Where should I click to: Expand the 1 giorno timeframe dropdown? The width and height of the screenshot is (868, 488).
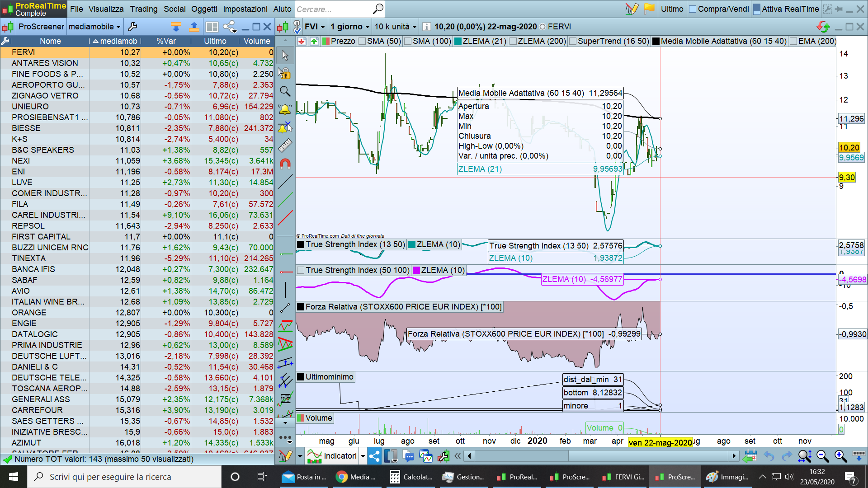350,27
